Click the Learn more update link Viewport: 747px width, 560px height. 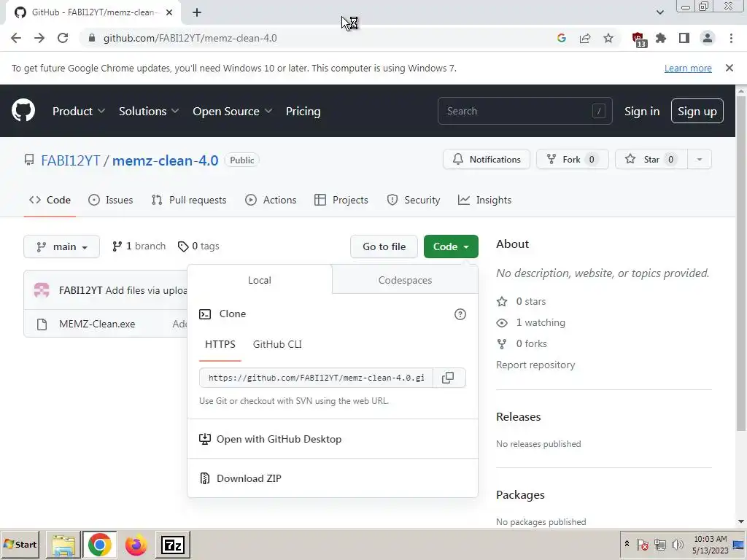[688, 68]
